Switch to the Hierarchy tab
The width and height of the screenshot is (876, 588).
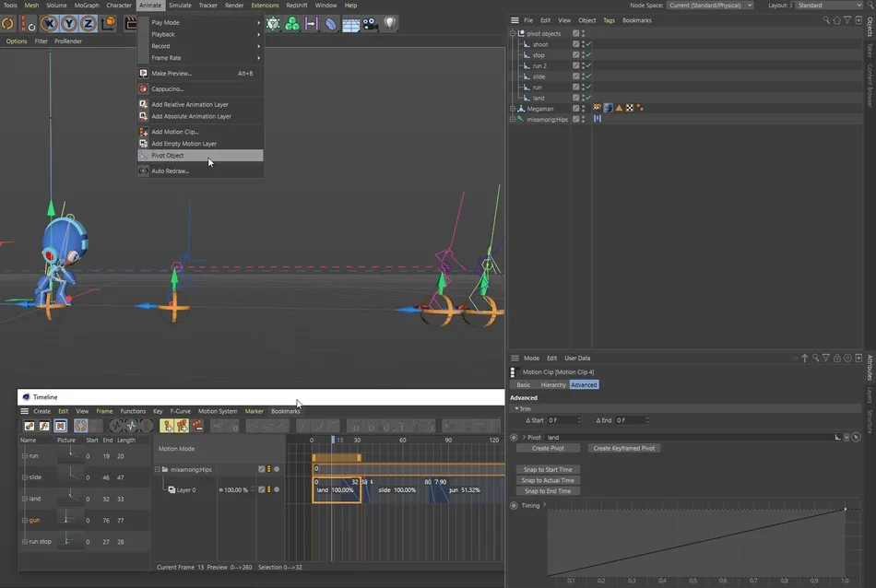(553, 384)
